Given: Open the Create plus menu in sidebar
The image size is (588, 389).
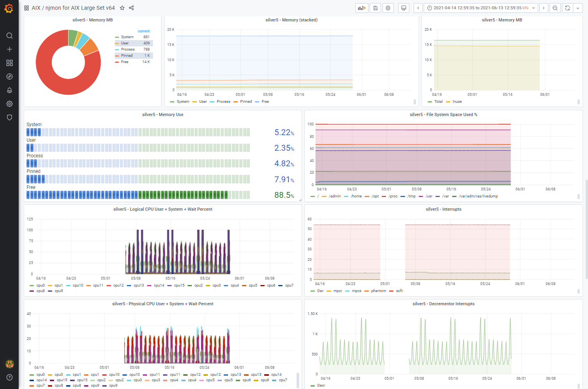Looking at the screenshot, I should [x=10, y=49].
